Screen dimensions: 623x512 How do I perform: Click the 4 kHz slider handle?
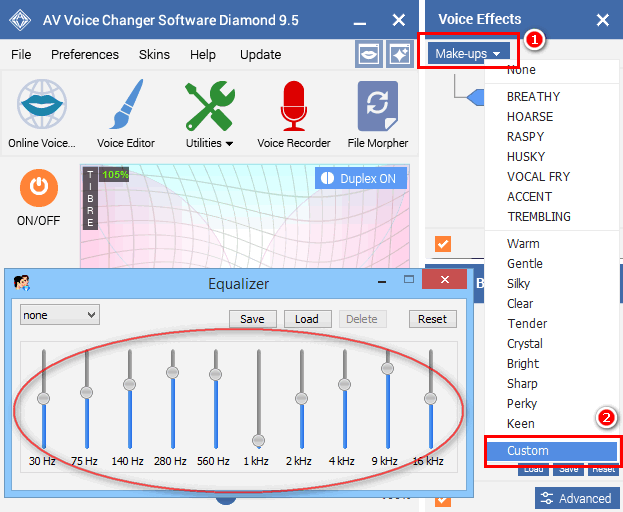point(344,384)
